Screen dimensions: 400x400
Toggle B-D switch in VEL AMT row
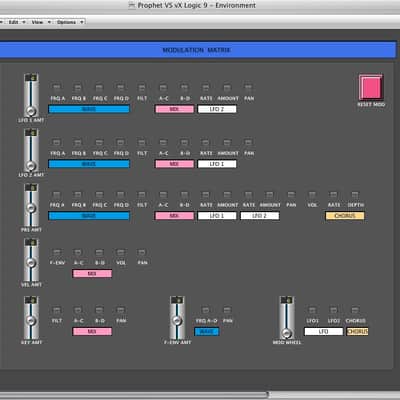pyautogui.click(x=99, y=252)
